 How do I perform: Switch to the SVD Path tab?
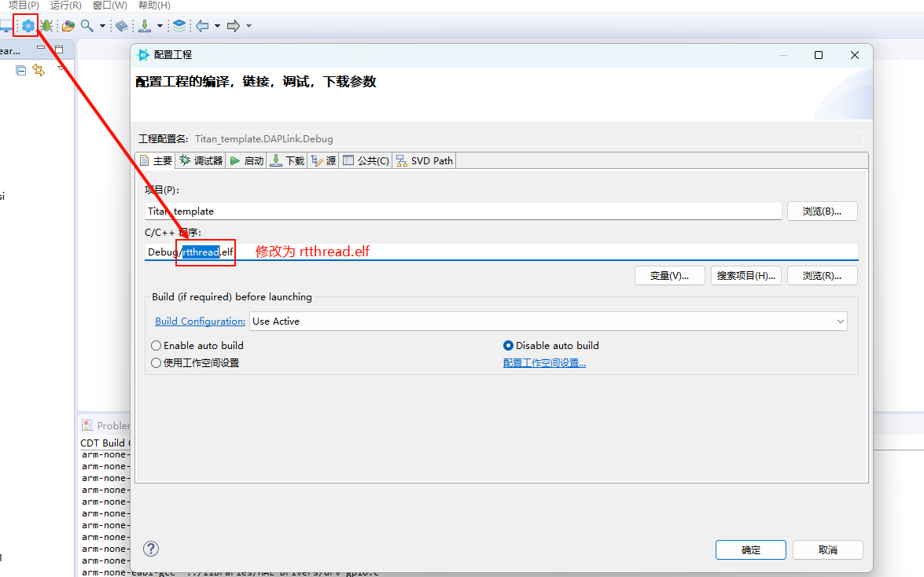click(425, 160)
